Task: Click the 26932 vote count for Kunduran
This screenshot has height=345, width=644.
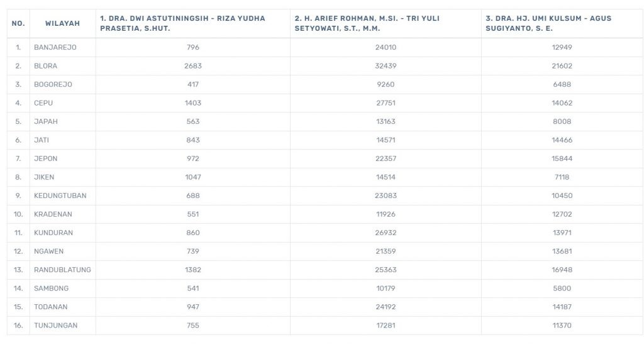Action: pyautogui.click(x=386, y=233)
